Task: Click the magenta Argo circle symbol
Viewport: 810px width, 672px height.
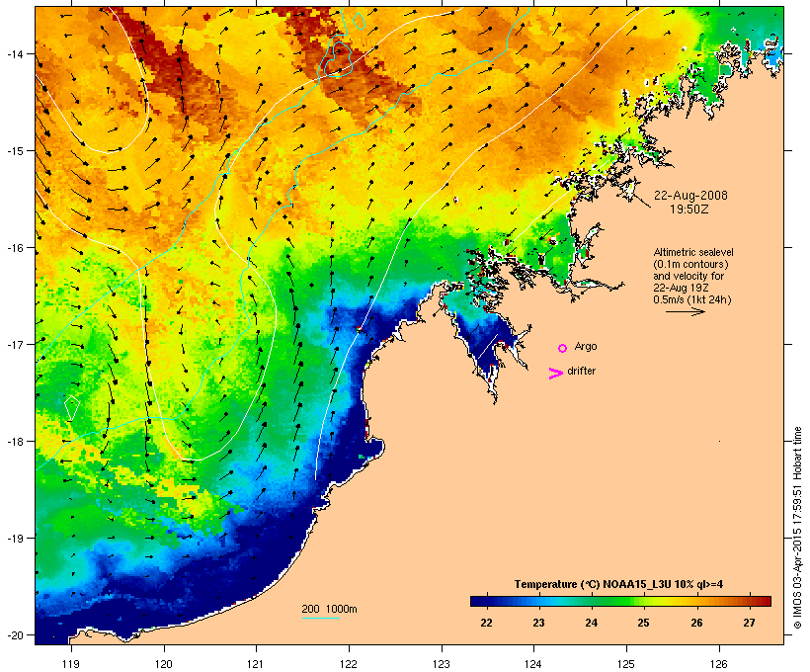Action: [563, 348]
